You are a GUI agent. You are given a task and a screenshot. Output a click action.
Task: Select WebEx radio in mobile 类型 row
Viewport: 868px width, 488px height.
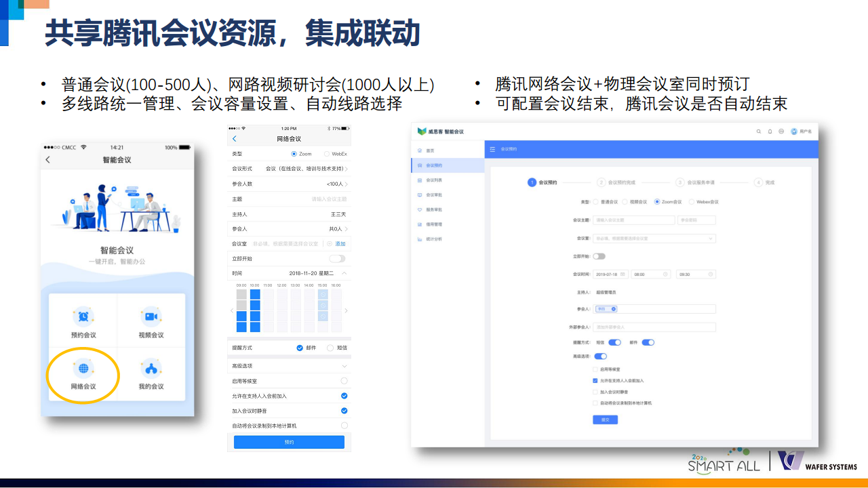[x=327, y=154]
